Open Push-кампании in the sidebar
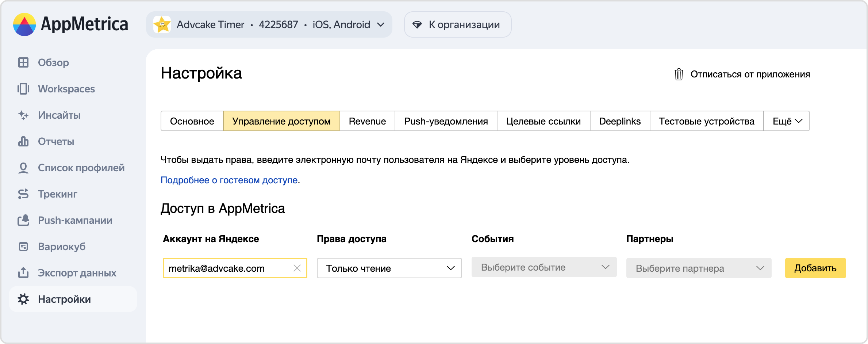 [73, 220]
